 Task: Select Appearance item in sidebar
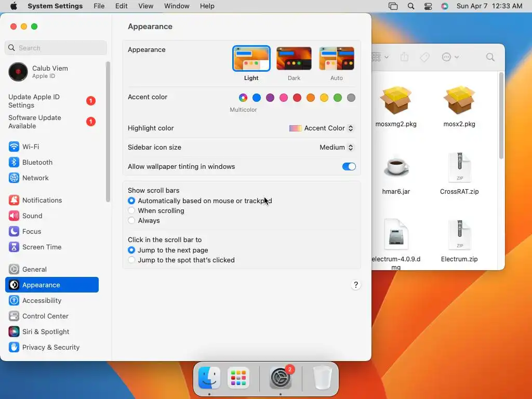(52, 285)
